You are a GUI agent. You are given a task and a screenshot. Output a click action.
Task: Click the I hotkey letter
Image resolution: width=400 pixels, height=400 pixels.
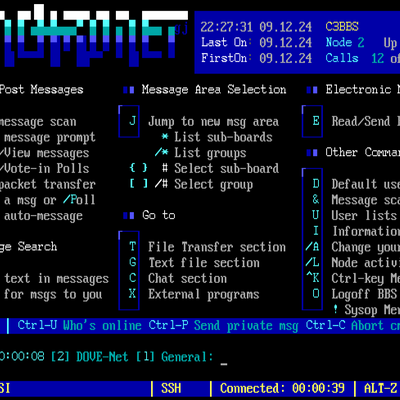(316, 231)
